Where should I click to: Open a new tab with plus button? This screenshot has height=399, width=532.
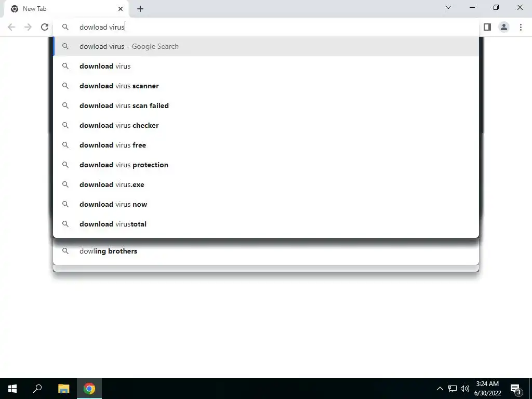140,9
